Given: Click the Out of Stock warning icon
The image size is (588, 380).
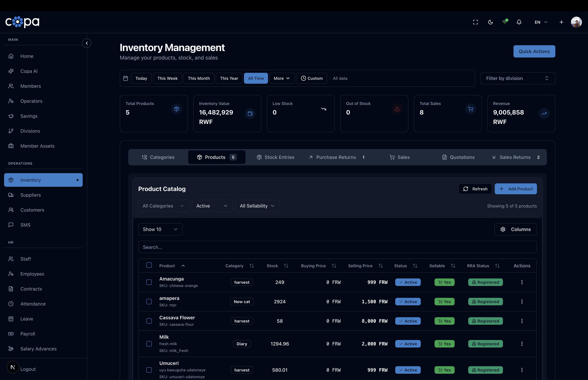Looking at the screenshot, I should [x=397, y=109].
